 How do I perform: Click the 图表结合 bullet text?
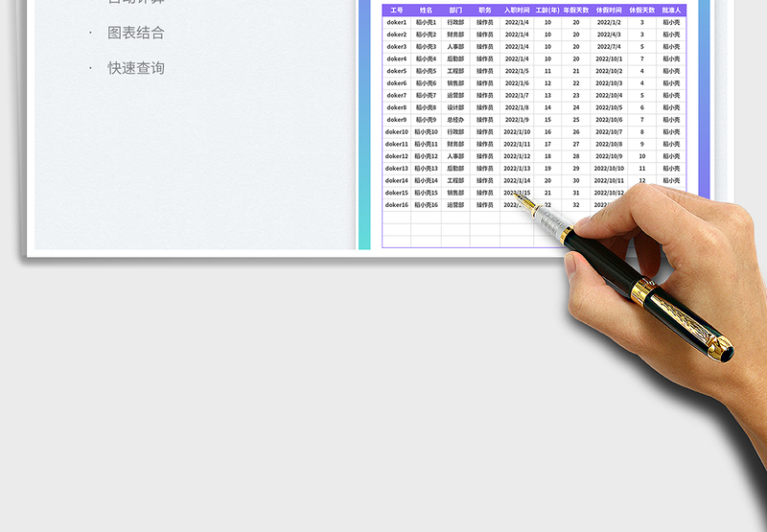(x=135, y=33)
